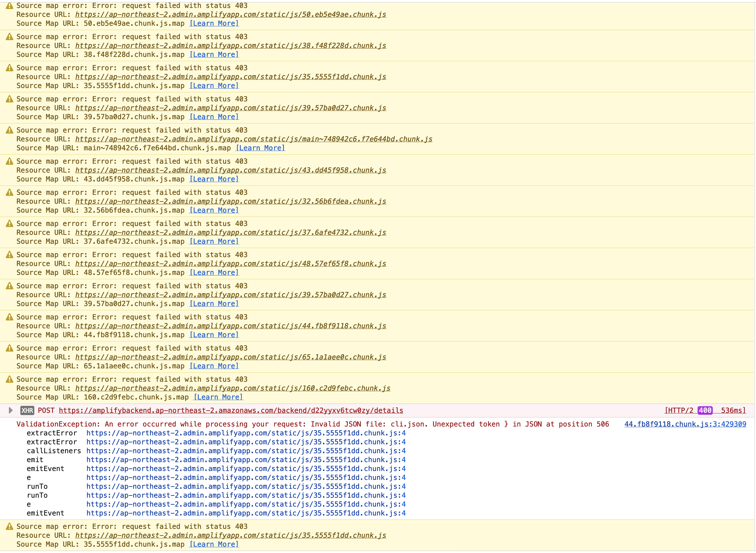Viewport: 756px width, 553px height.
Task: Click warning icon on the bottom 35.5555f1dd error
Action: pos(9,526)
